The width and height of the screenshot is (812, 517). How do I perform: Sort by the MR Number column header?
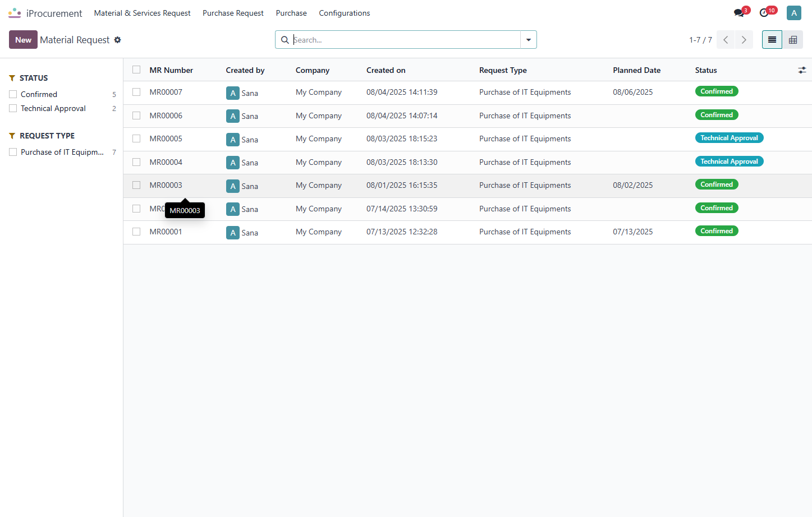pos(171,70)
